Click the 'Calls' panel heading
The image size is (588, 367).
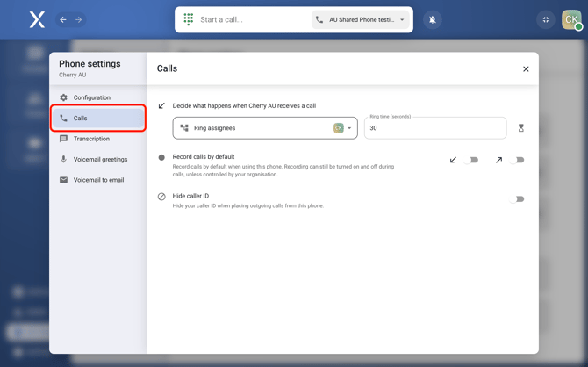[x=167, y=68]
